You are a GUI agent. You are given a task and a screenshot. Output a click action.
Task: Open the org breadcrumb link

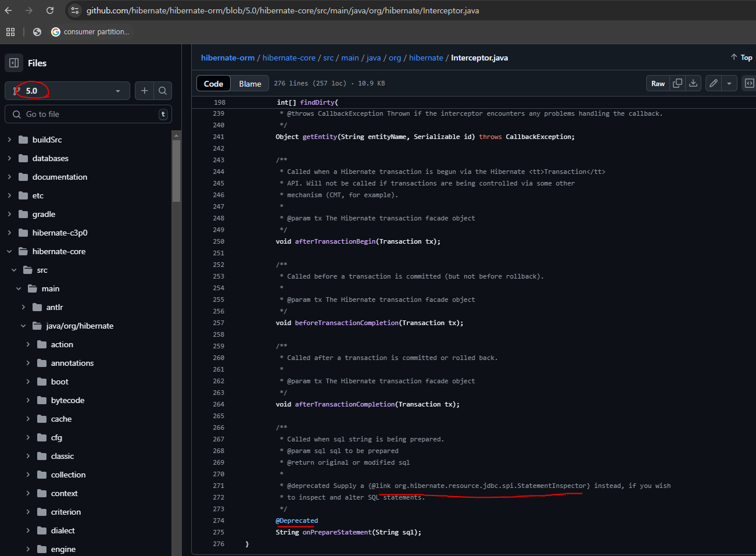pyautogui.click(x=395, y=58)
